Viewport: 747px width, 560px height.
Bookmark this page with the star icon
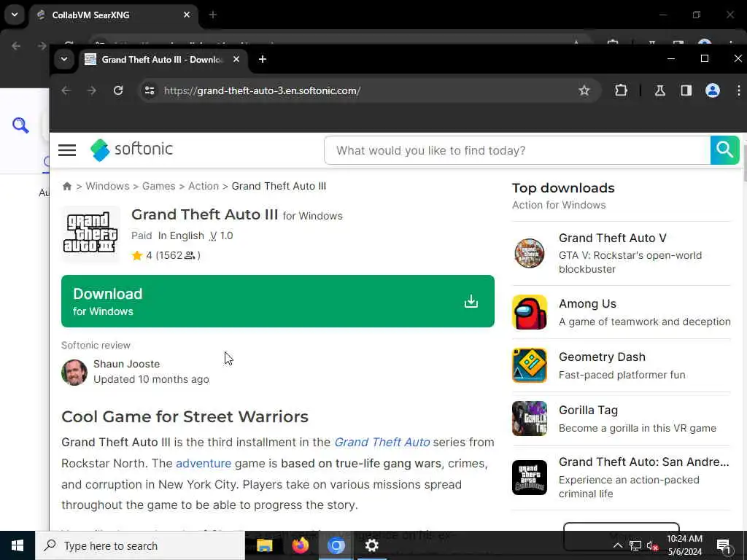coord(584,90)
